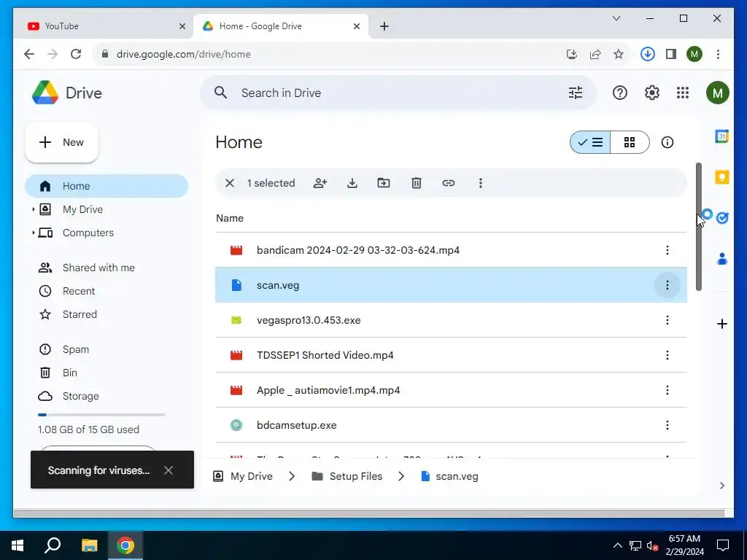The width and height of the screenshot is (747, 560).
Task: Open the search options filter icon
Action: coord(576,93)
